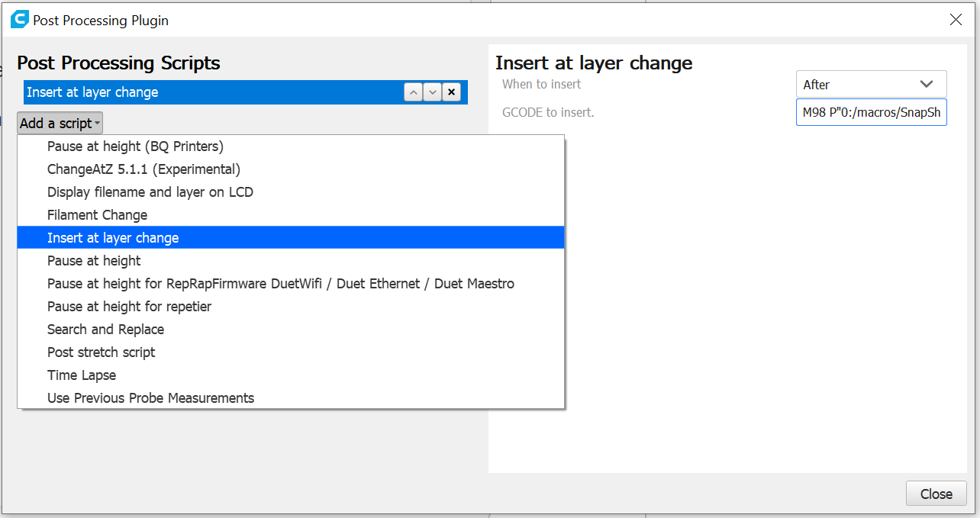This screenshot has height=518, width=980.
Task: Choose Pause at height for RepRapFirmware Duet
Action: tap(280, 283)
